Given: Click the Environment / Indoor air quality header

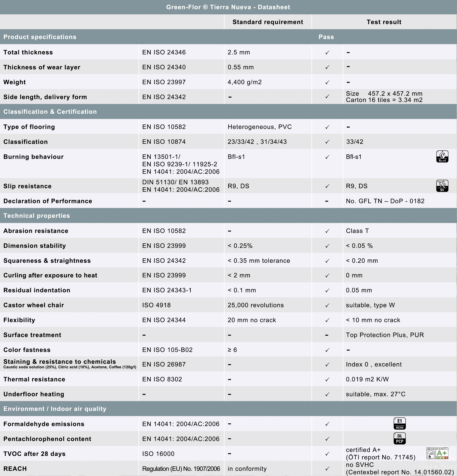Looking at the screenshot, I should coord(55,409).
